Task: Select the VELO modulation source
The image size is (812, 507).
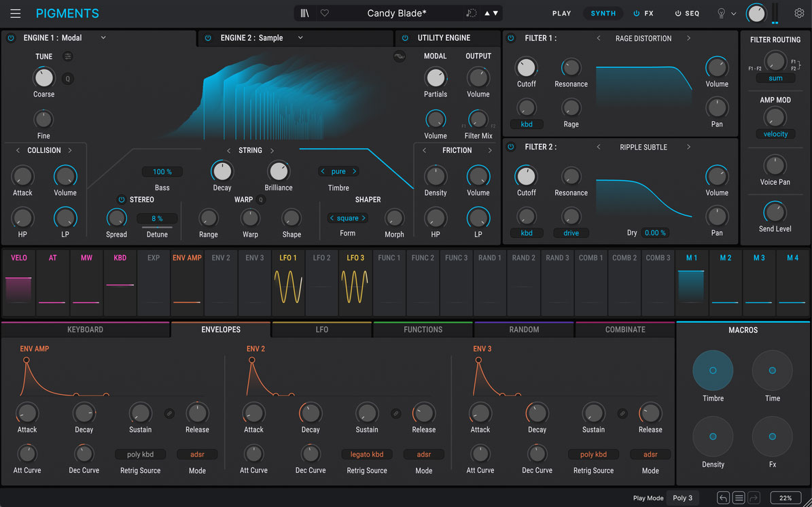Action: [x=18, y=282]
